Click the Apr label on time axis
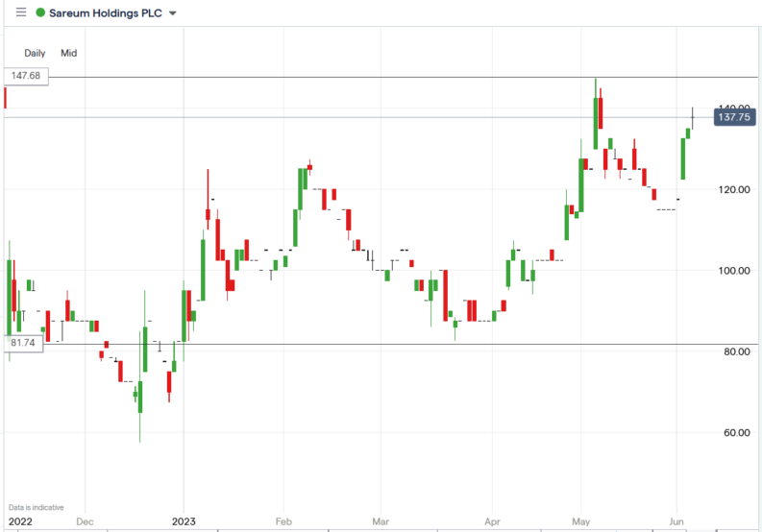Viewport: 762px width, 532px height. 491,521
